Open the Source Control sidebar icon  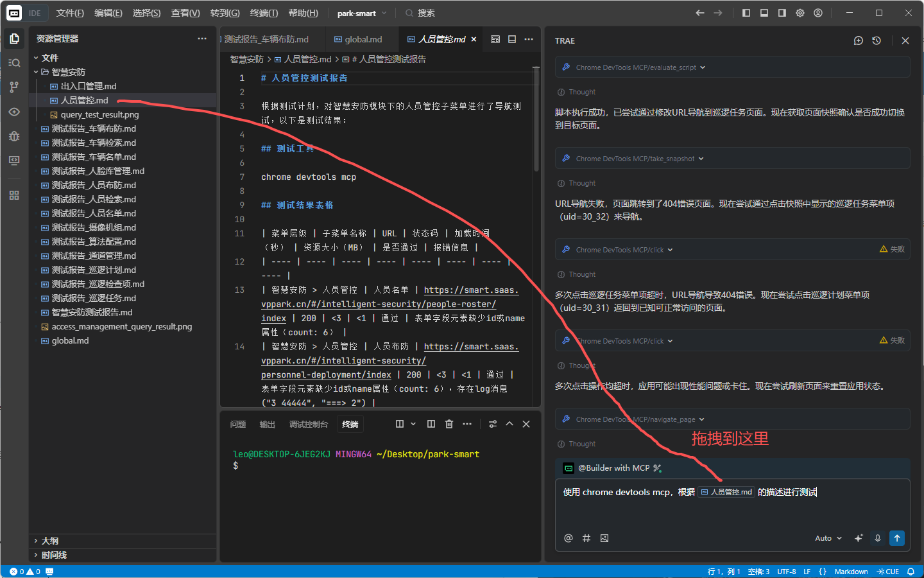click(x=14, y=87)
